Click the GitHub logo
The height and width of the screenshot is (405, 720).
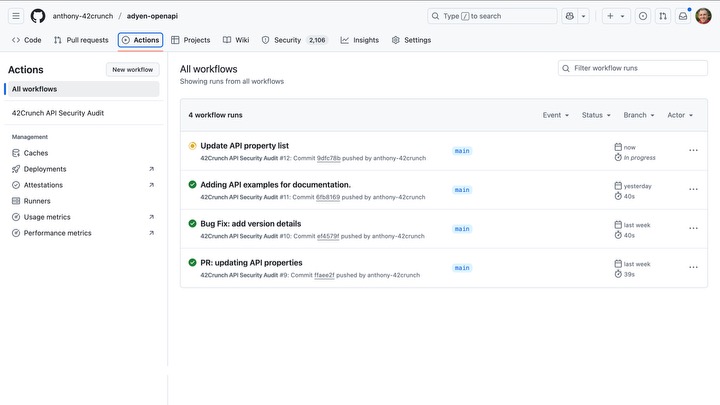(38, 16)
